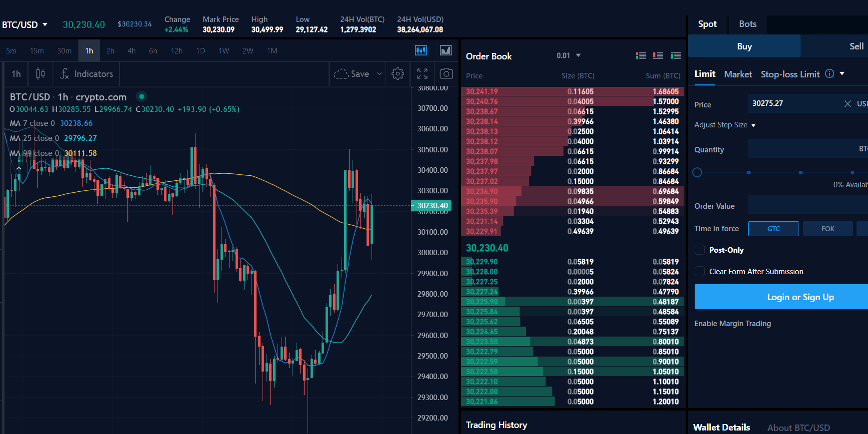The image size is (868, 434).
Task: Enable the Post-Only checkbox
Action: click(x=700, y=250)
